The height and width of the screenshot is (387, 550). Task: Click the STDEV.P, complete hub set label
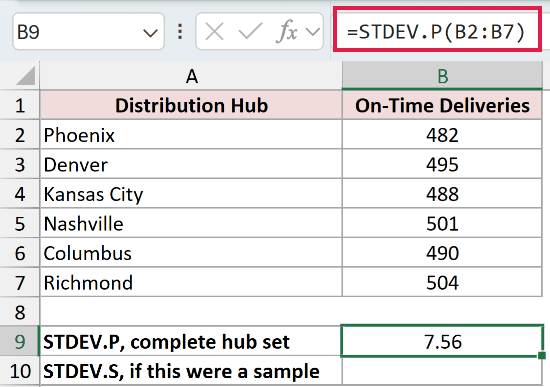click(191, 341)
